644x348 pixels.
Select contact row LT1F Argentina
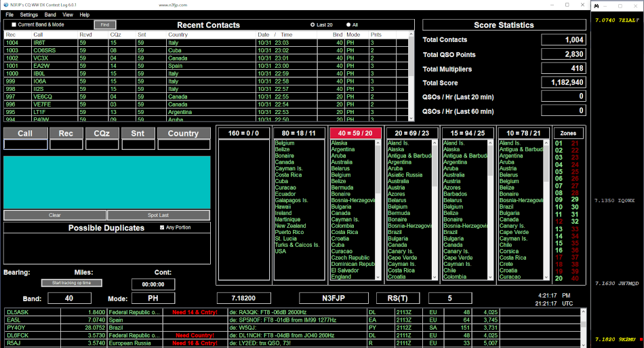[206, 112]
